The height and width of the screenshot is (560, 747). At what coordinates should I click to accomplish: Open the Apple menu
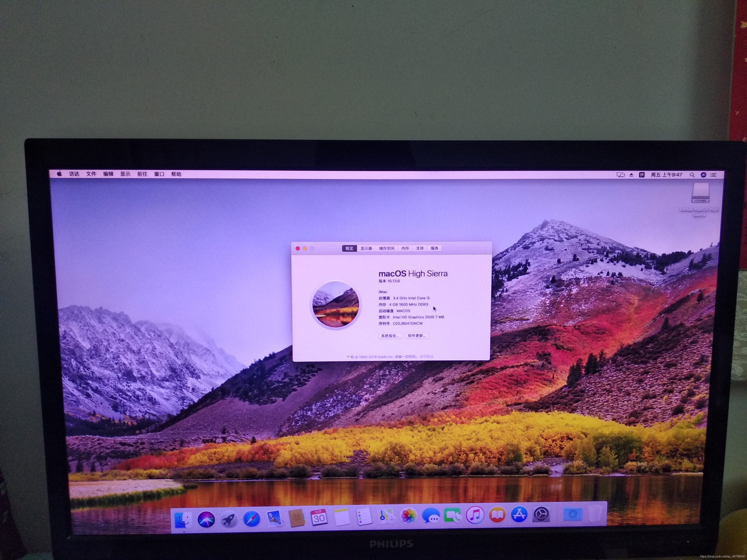pos(59,174)
